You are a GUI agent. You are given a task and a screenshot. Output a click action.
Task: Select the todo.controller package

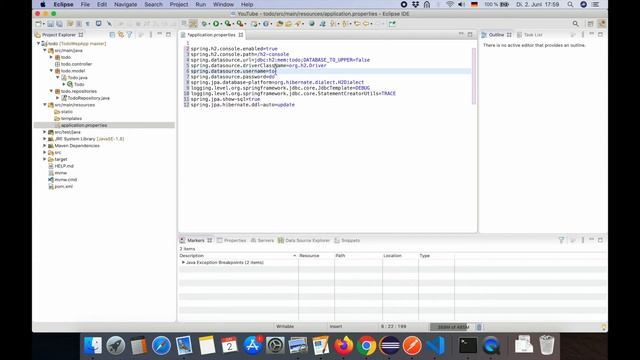(x=76, y=64)
